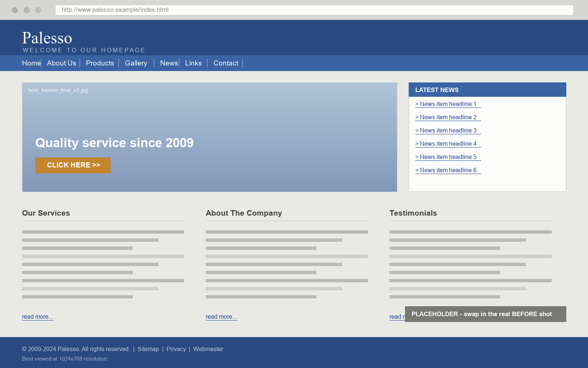Click the 2009-2024 Palesso copyright text

(76, 349)
